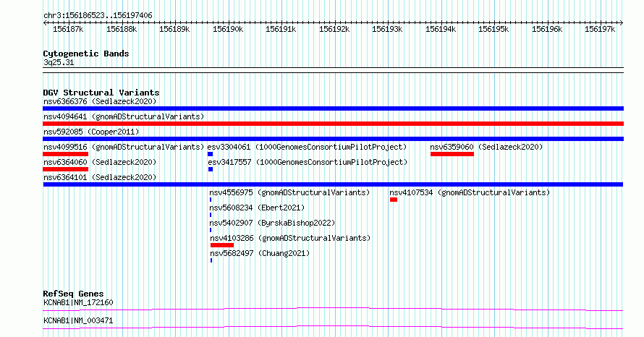
Task: Select red marker under nsv4107534
Action: pyautogui.click(x=394, y=200)
